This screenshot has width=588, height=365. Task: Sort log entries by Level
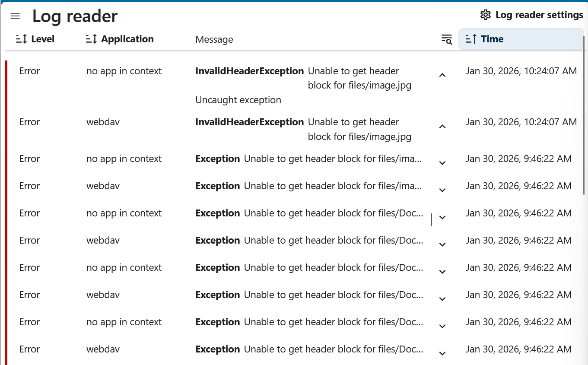click(x=43, y=39)
